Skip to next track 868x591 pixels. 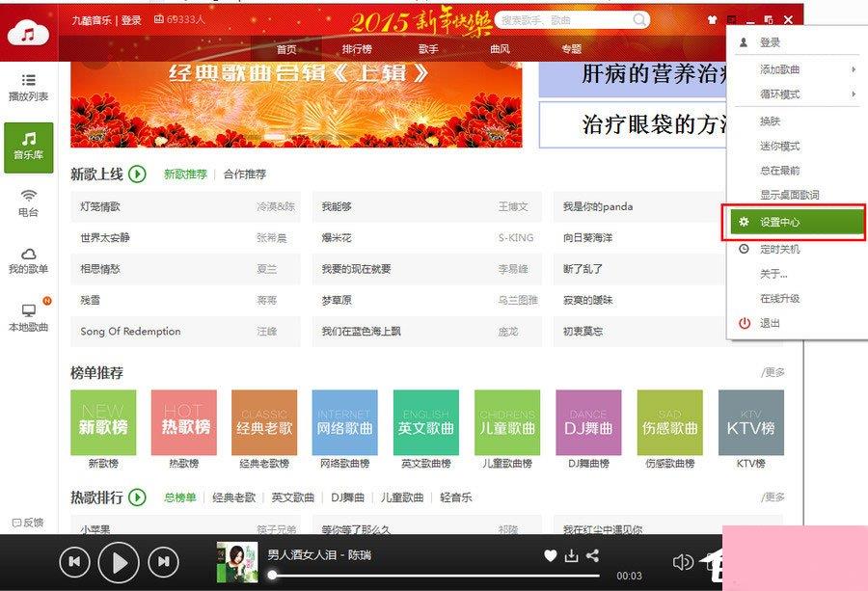163,562
